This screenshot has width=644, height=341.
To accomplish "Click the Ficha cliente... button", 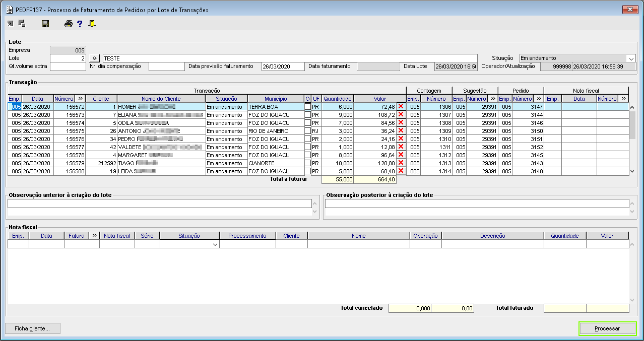I will pyautogui.click(x=33, y=328).
